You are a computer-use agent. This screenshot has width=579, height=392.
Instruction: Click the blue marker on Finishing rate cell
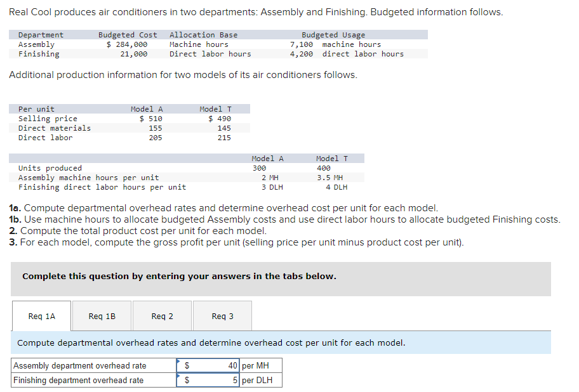[179, 376]
